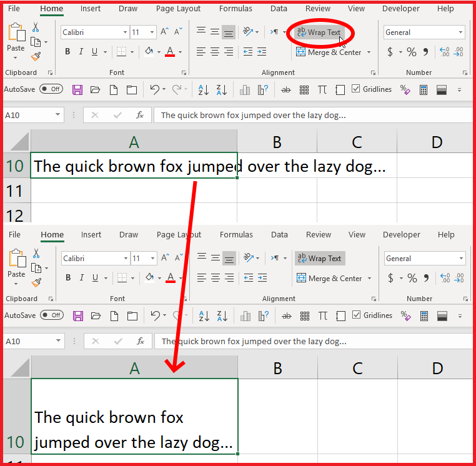Open the font size 11 dropdown in the upper ribbon
This screenshot has height=466, width=476.
tap(152, 32)
